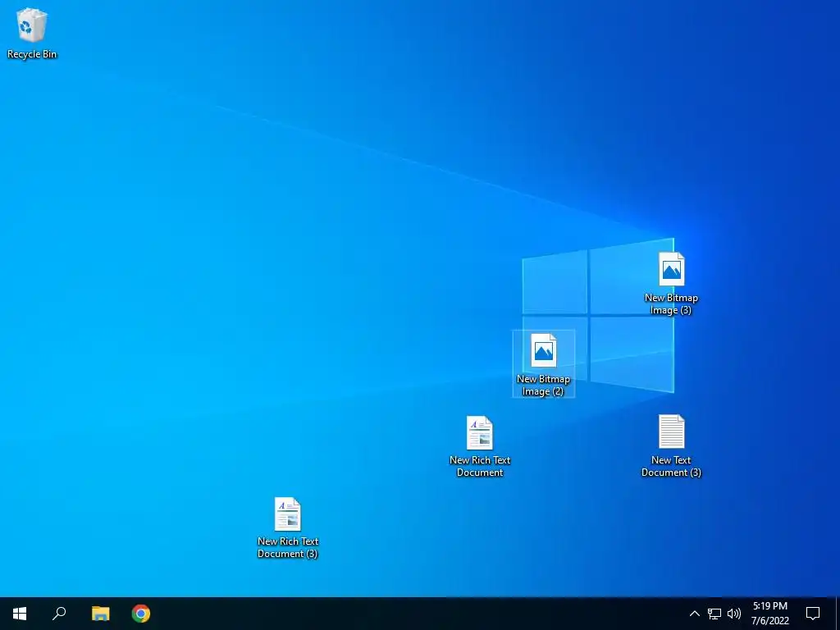Open the Windows Start menu
This screenshot has width=840, height=630.
coord(20,614)
